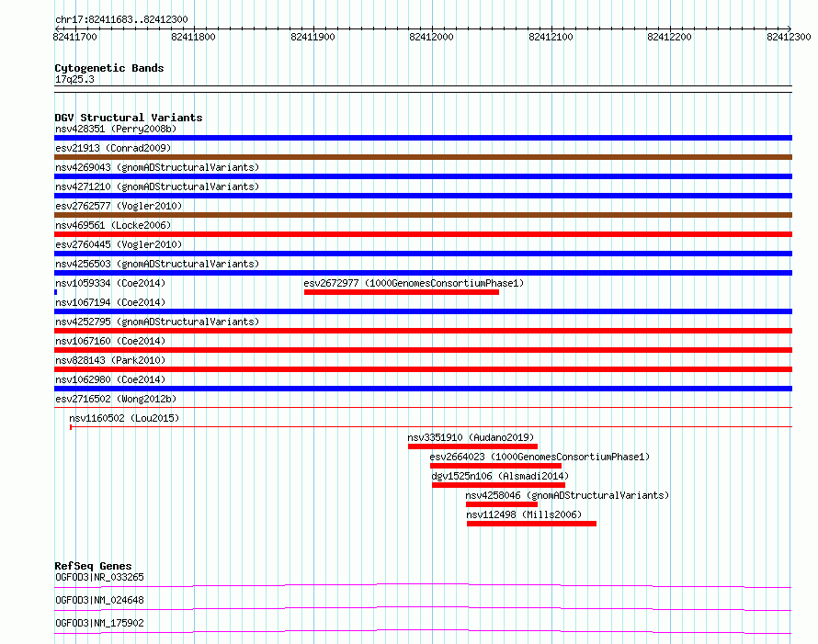
Task: Click esv2672977 1000Genomes label
Action: tap(414, 283)
